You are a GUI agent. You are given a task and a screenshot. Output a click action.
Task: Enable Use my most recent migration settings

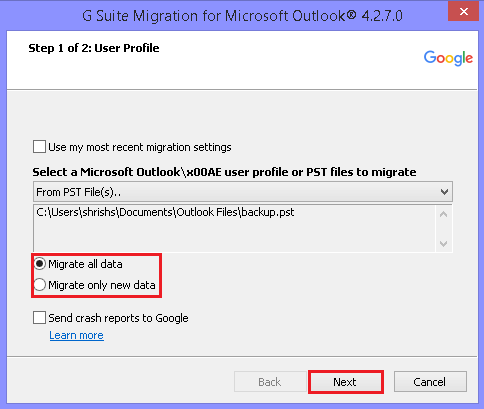[39, 147]
